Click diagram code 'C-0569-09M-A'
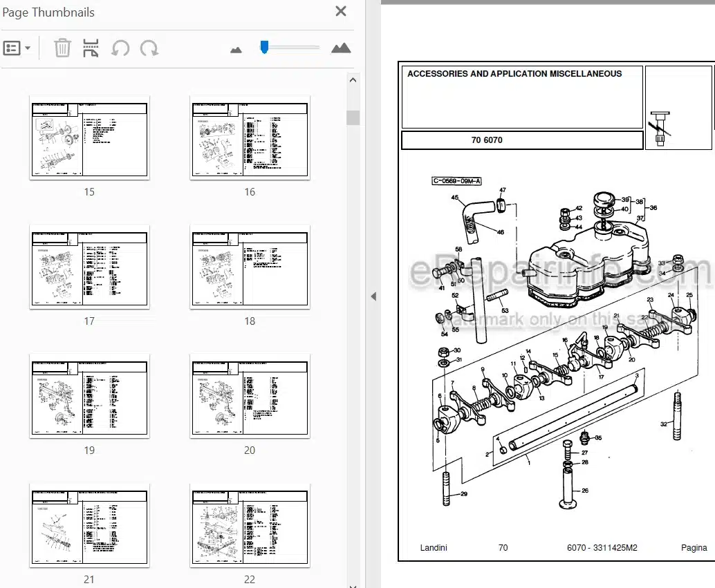Image resolution: width=715 pixels, height=588 pixels. (x=457, y=181)
